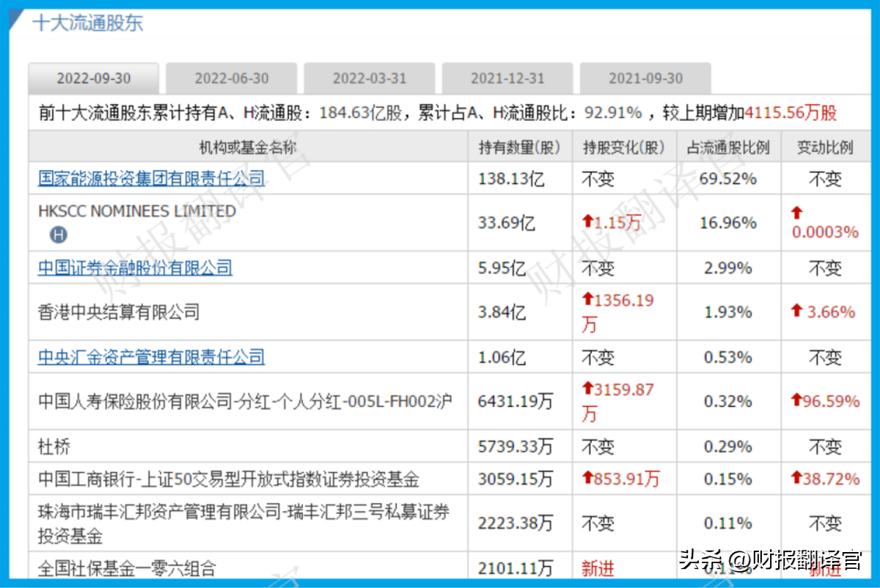Click the 1.93% circulation ratio
Screen dimensions: 880x588
728,312
